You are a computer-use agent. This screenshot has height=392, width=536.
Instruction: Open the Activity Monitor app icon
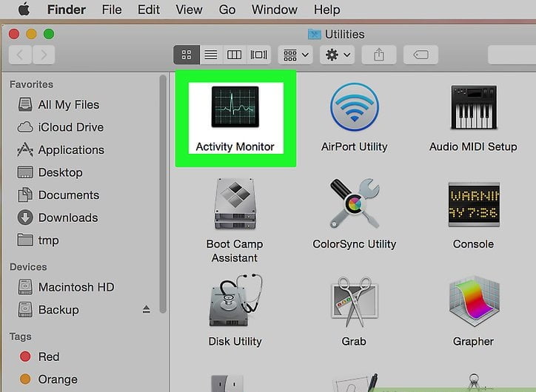pyautogui.click(x=235, y=107)
